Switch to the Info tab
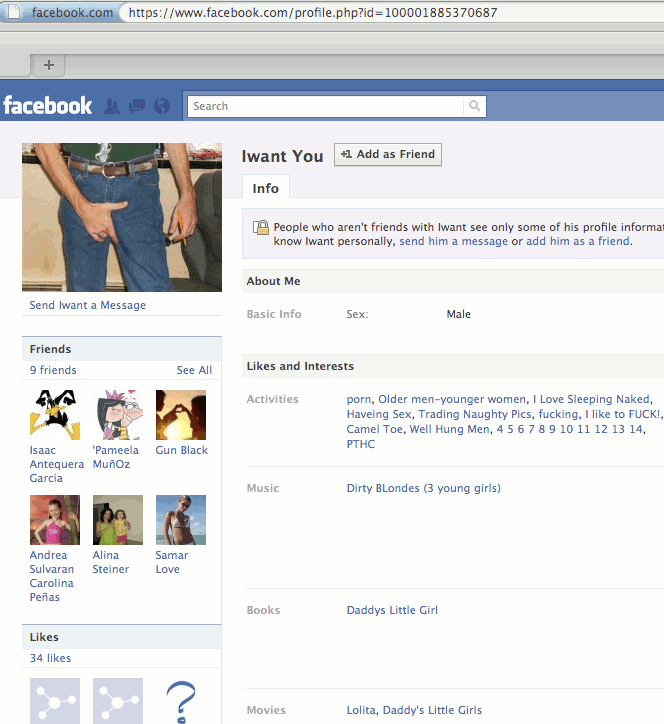 click(x=266, y=188)
